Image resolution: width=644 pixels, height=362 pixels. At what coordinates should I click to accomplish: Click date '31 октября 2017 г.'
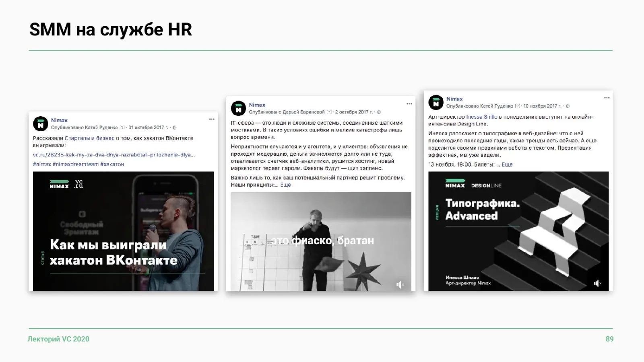(x=149, y=128)
